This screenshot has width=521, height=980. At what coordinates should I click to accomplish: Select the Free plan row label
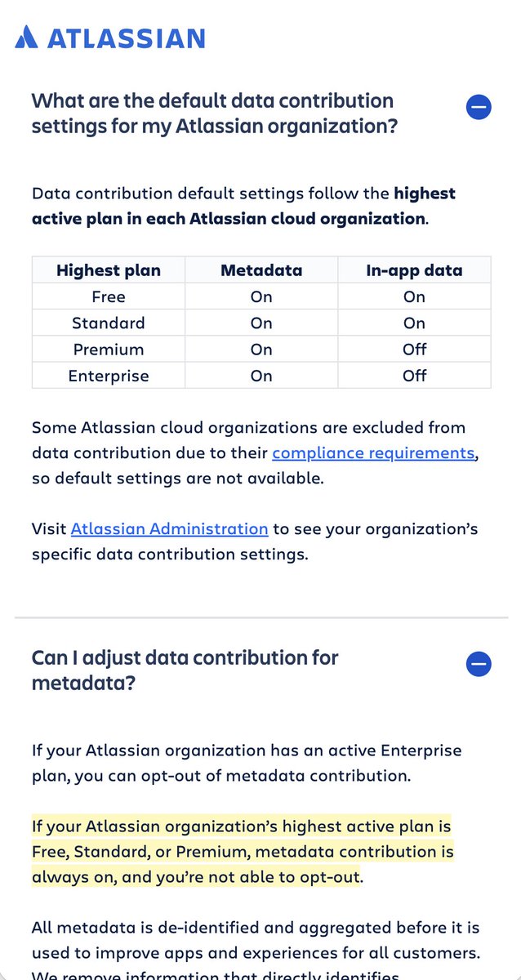109,297
